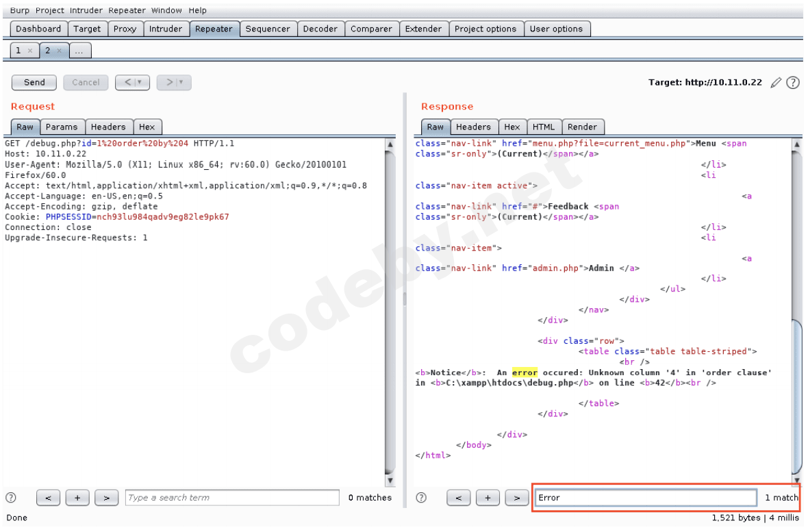The image size is (808, 532).
Task: Go to previous request search match
Action: click(49, 498)
